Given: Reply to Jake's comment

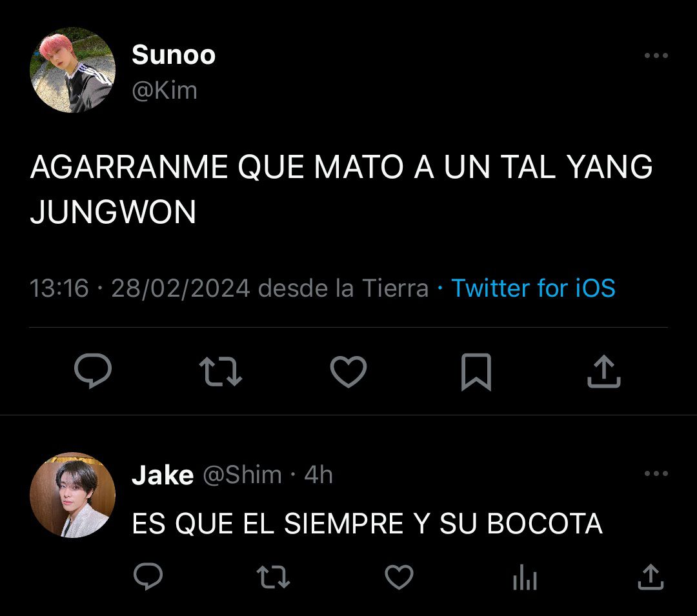Looking at the screenshot, I should tap(148, 577).
